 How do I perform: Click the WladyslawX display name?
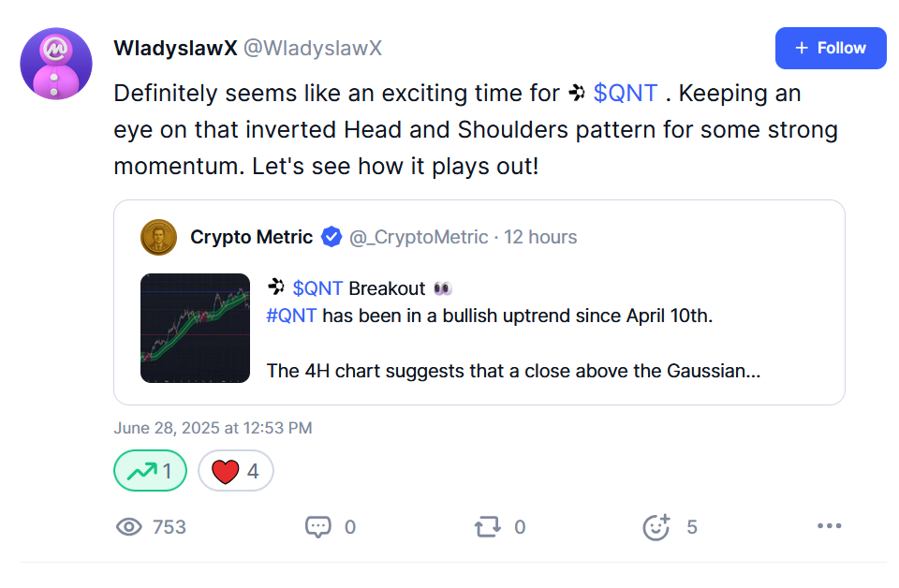click(x=175, y=49)
